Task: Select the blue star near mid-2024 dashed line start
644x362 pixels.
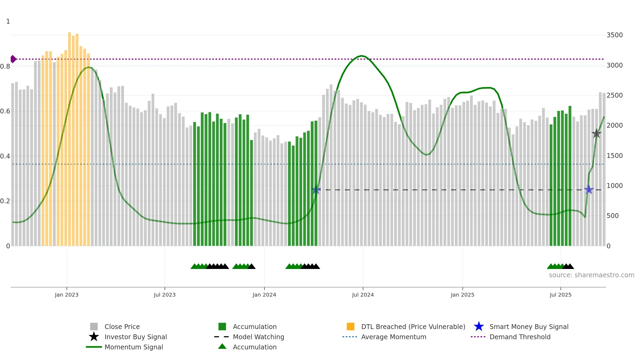Action: (316, 190)
